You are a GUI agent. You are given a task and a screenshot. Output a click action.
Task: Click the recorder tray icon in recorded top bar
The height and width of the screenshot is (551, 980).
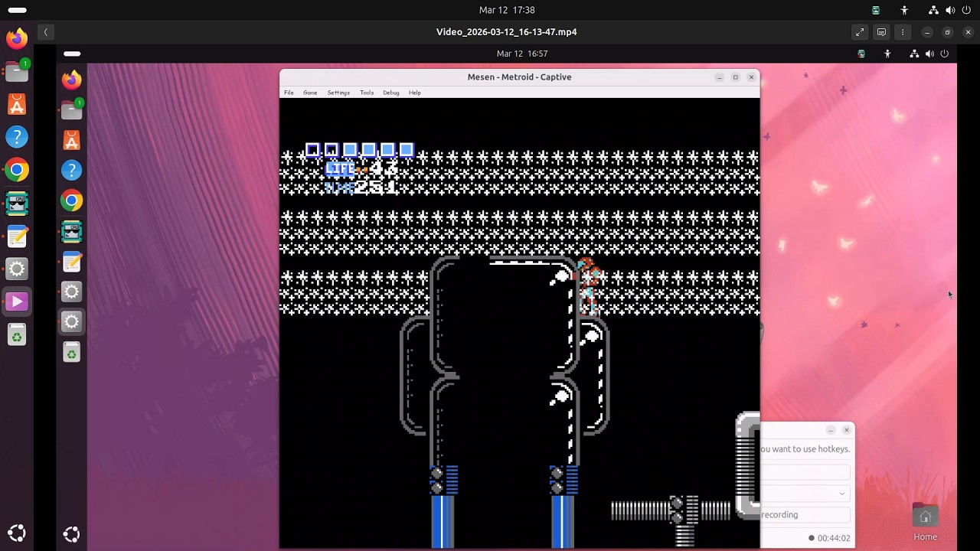pos(861,54)
